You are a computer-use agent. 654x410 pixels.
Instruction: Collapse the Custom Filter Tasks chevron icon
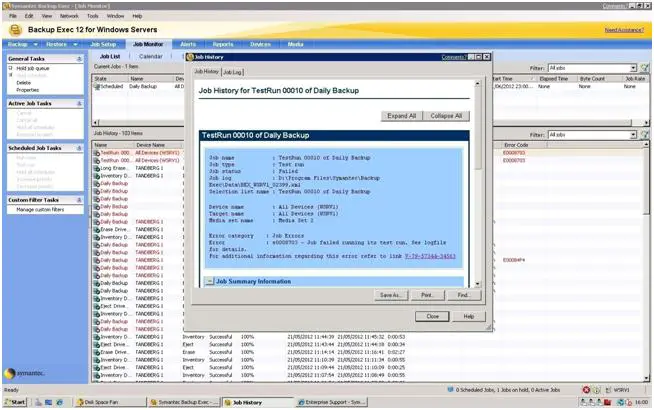point(80,199)
